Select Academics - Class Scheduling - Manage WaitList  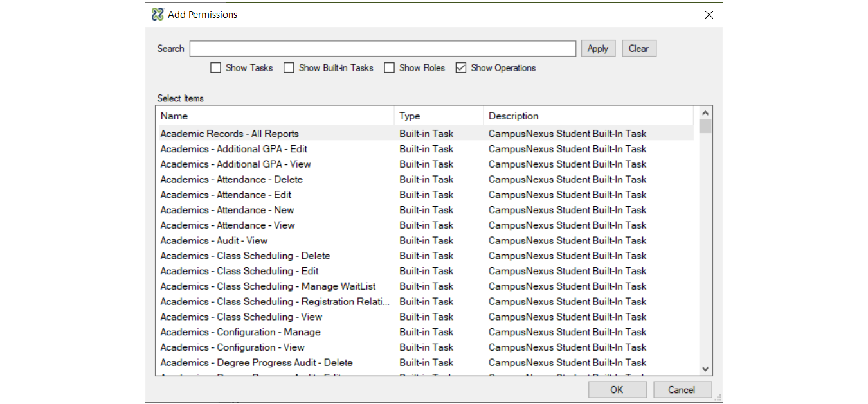(x=425, y=286)
